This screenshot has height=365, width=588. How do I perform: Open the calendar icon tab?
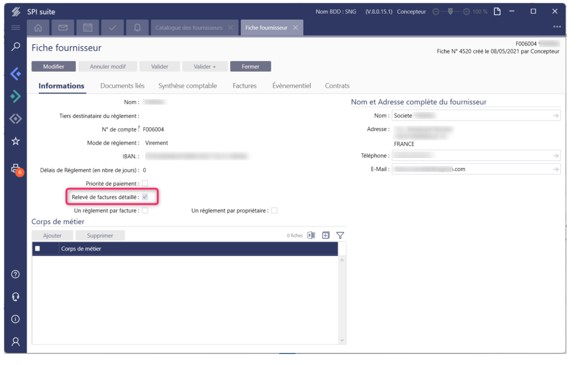(88, 28)
